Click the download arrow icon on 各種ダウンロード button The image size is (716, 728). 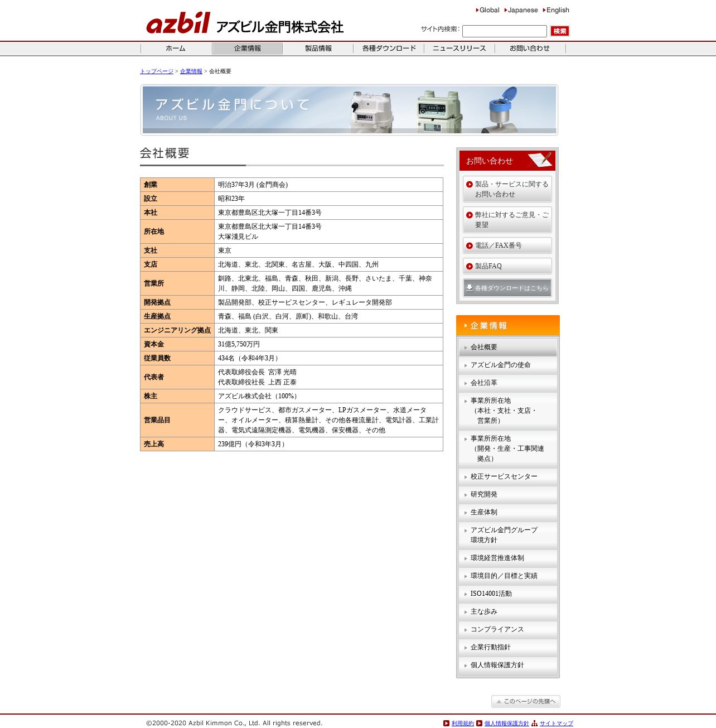[470, 288]
